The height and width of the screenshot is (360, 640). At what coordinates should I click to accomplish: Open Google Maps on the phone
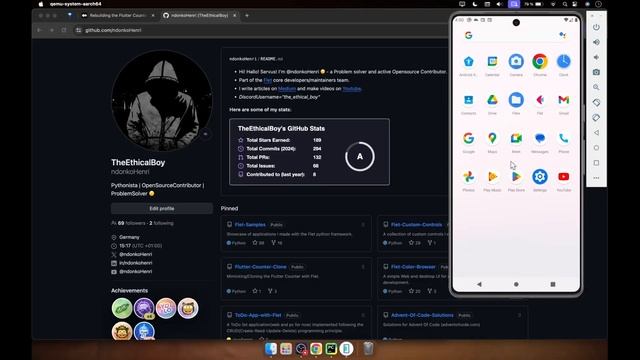click(492, 138)
